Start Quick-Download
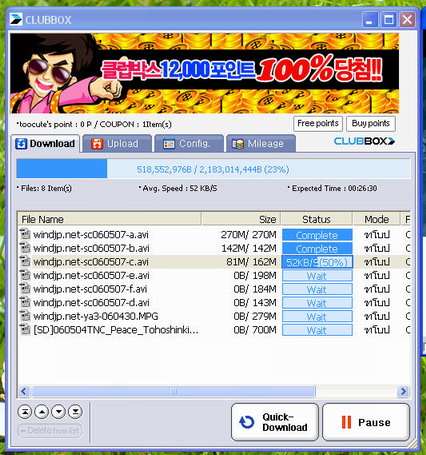The width and height of the screenshot is (426, 455). [275, 422]
